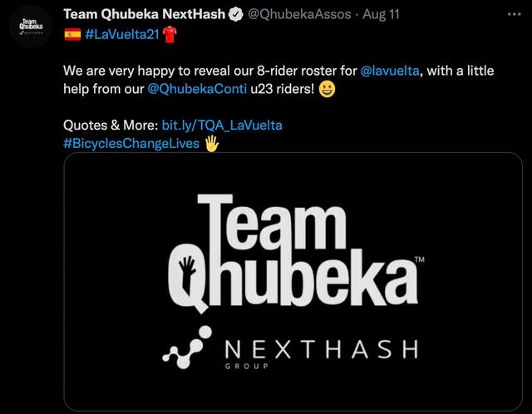Image resolution: width=532 pixels, height=414 pixels.
Task: Open the Team Qhubeka image attachment
Action: pos(293,282)
